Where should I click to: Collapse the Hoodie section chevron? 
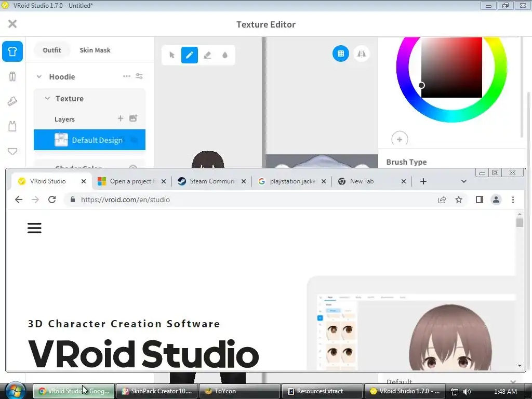(x=39, y=77)
